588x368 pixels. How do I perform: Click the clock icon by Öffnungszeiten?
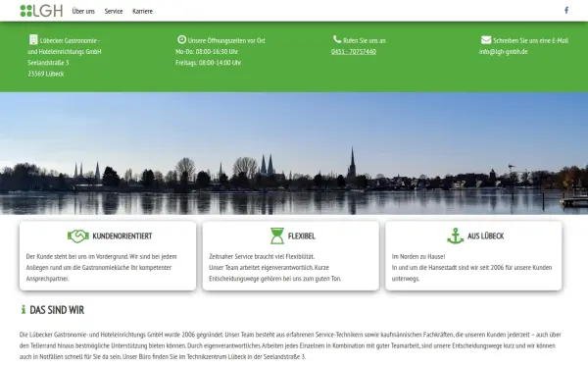[181, 39]
